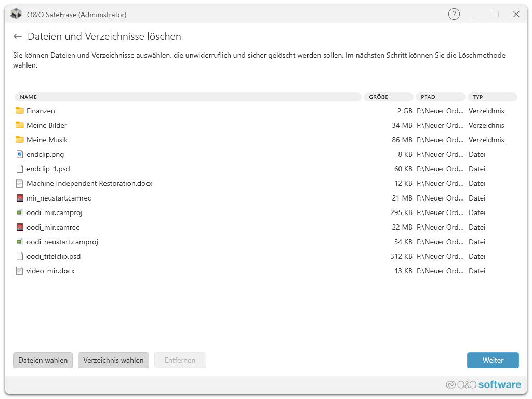Select the Meine Bilder folder row
This screenshot has width=532, height=399.
coord(47,125)
